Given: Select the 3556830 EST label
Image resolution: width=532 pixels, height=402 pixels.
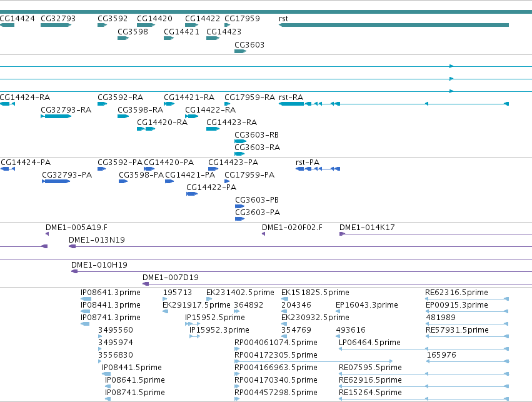Looking at the screenshot, I should (116, 356).
